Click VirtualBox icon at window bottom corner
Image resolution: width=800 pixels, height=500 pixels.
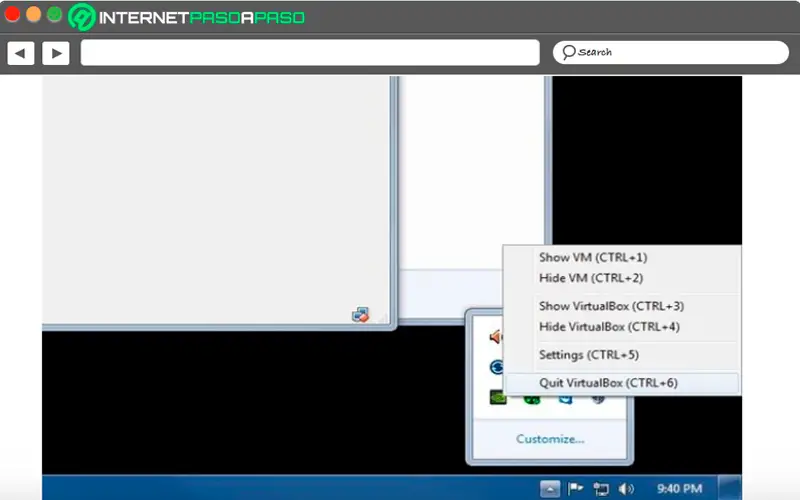(x=360, y=315)
